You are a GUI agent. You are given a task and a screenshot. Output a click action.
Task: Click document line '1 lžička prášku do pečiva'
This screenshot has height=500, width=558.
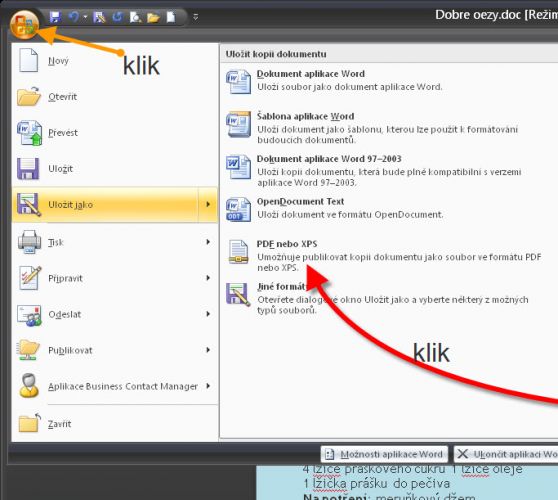(377, 484)
